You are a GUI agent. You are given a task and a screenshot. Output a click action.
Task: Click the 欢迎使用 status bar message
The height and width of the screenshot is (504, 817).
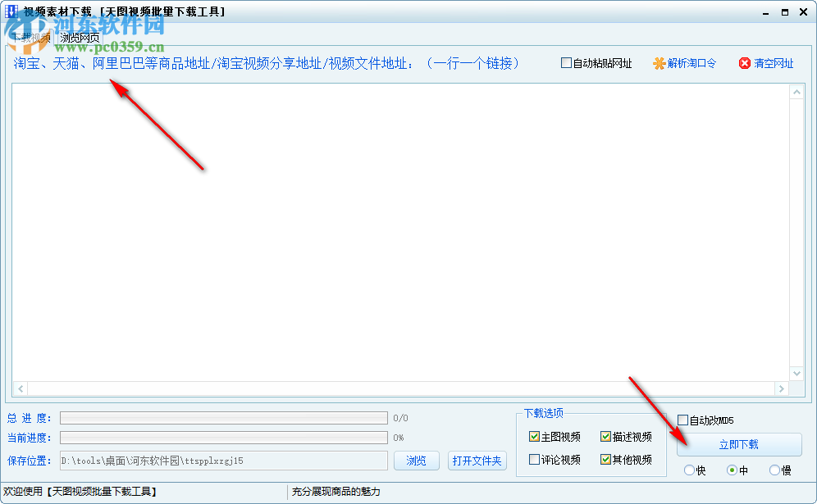click(x=80, y=492)
